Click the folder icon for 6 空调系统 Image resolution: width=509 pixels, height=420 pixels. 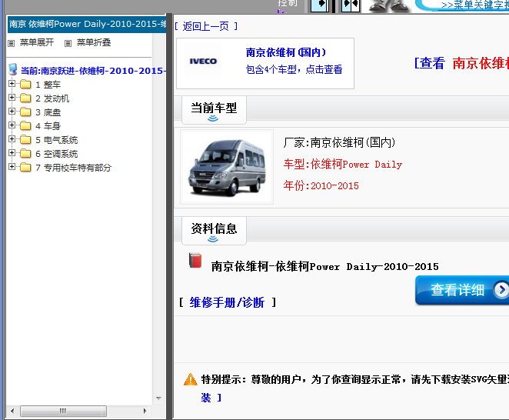pyautogui.click(x=25, y=153)
